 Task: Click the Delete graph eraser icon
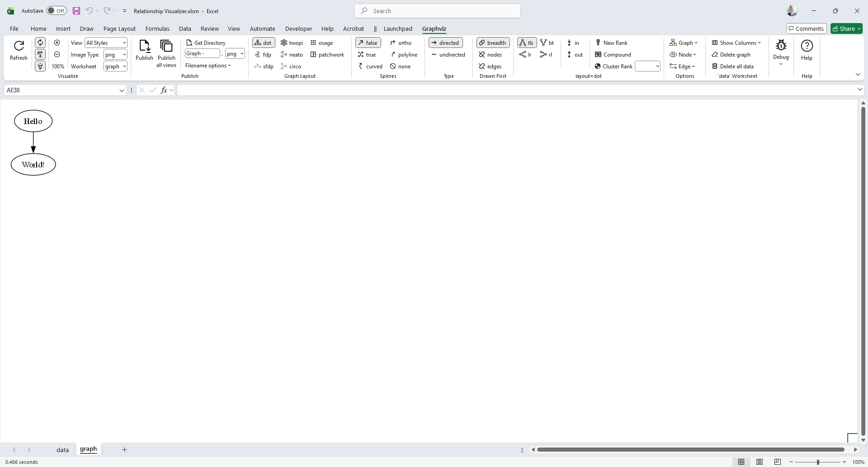point(715,55)
